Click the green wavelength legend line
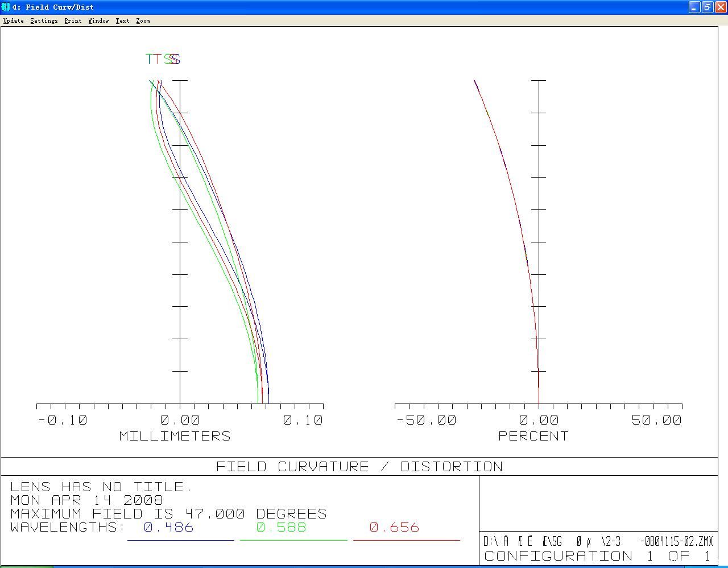The image size is (728, 568). (293, 540)
